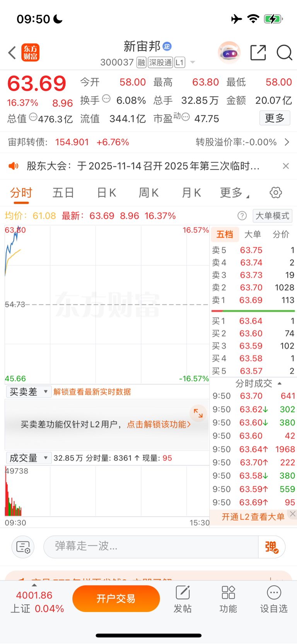Open 股东大会 announcement text

point(143,166)
